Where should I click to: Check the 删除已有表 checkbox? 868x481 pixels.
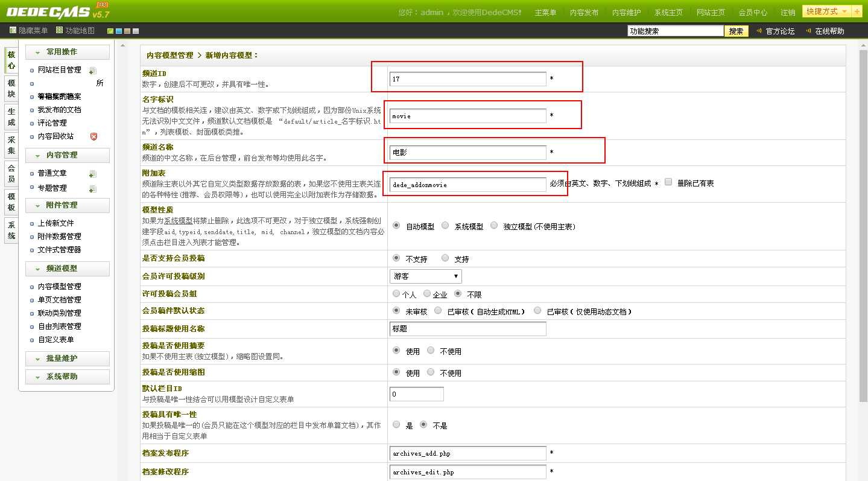pos(668,182)
